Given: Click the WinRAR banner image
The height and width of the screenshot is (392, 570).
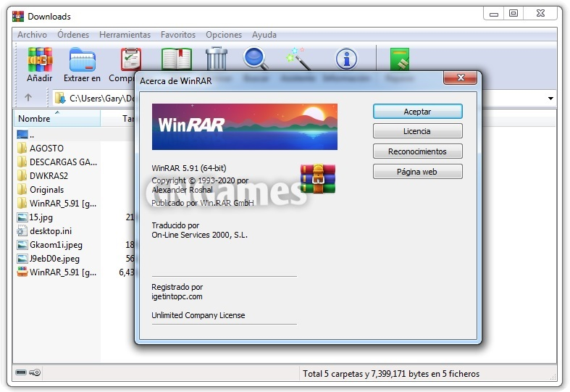Looking at the screenshot, I should coord(244,127).
